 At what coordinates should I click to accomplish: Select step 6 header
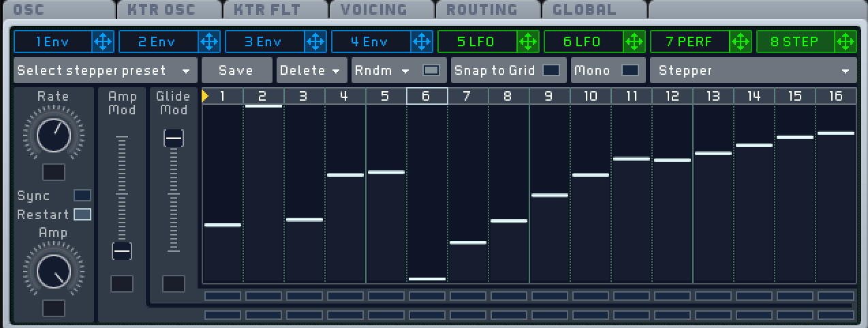427,97
